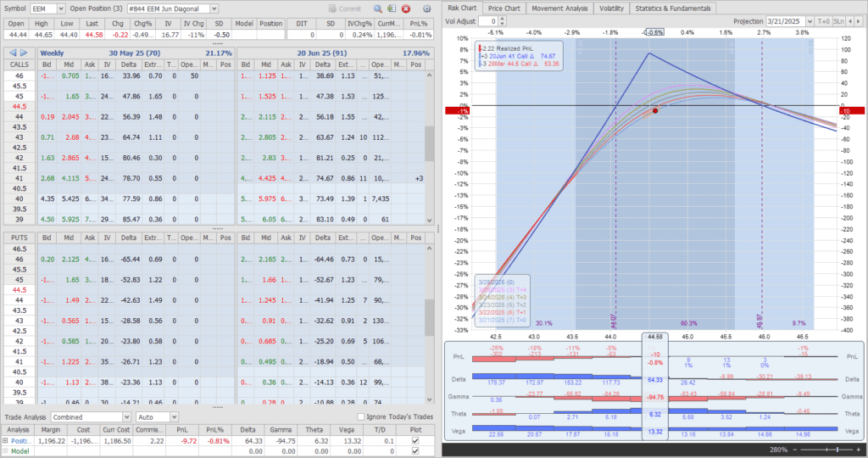Open Statistics & Fundamentals tab
Screen dimensions: 868x458
(672, 8)
